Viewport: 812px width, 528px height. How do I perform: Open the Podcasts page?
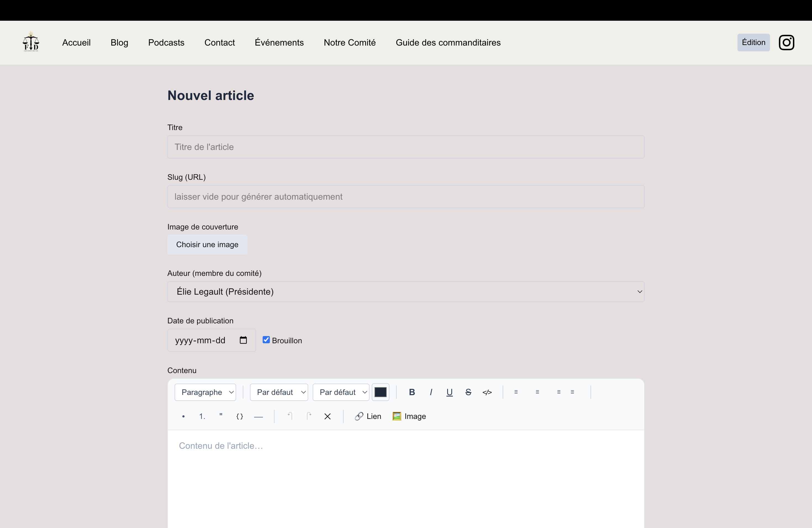(x=166, y=43)
